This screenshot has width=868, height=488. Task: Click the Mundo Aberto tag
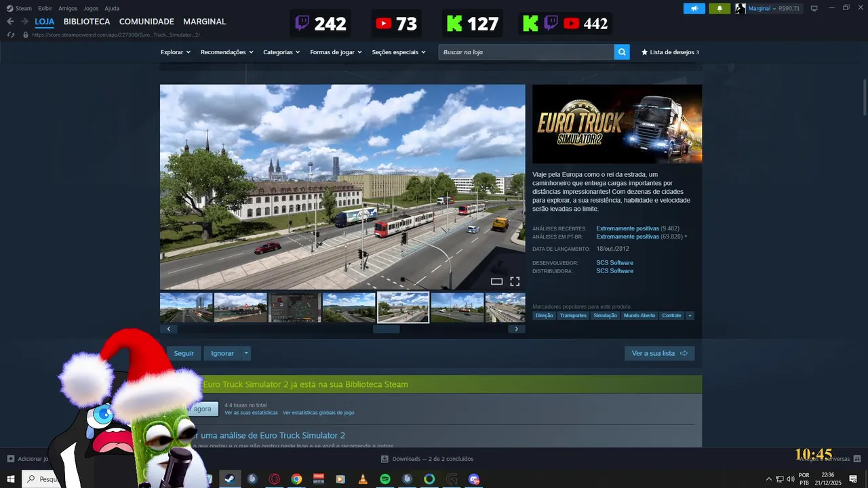pyautogui.click(x=639, y=316)
